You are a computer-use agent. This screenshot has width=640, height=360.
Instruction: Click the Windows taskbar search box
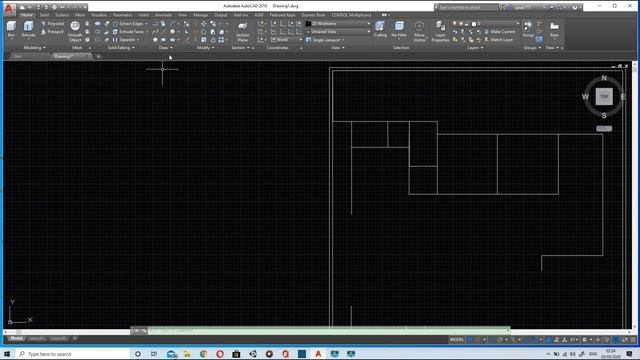pyautogui.click(x=73, y=354)
